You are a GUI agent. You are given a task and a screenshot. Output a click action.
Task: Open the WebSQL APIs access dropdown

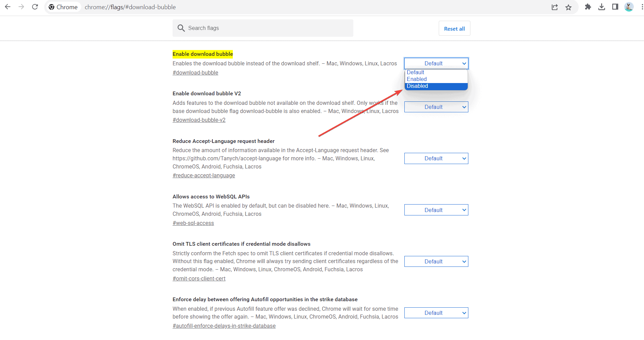[x=436, y=210]
